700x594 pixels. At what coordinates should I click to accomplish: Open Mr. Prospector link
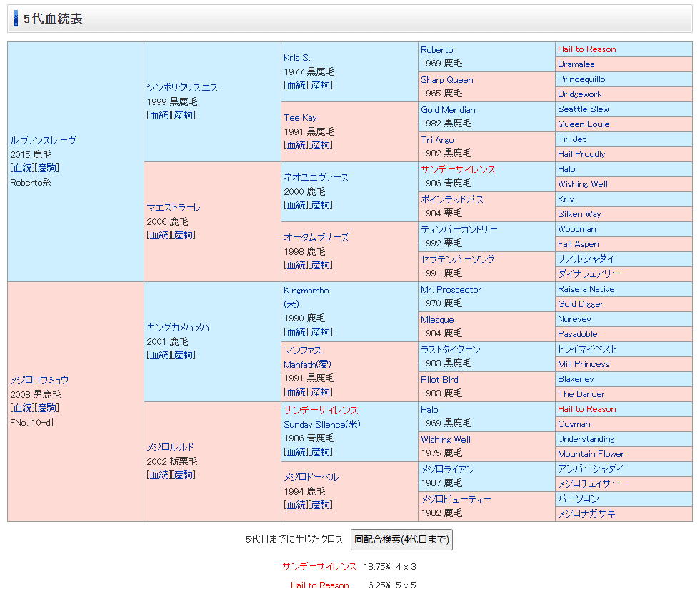pos(451,290)
